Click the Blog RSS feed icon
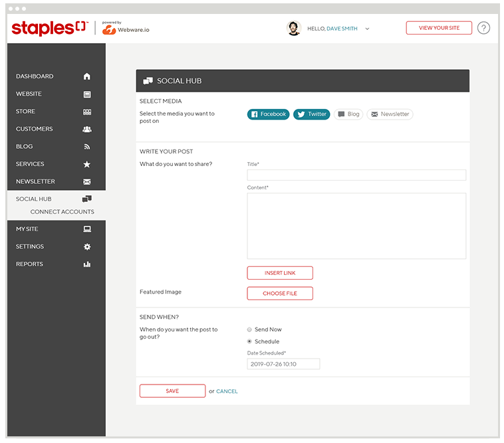504x443 pixels. pyautogui.click(x=87, y=147)
